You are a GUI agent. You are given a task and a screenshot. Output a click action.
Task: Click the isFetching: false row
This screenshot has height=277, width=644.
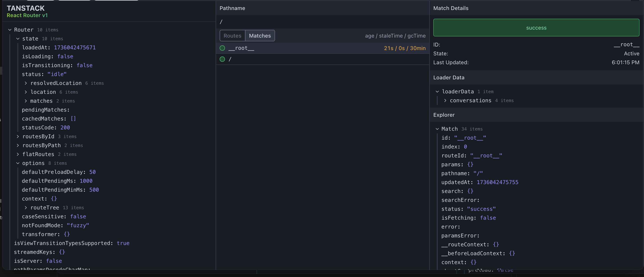pos(468,218)
